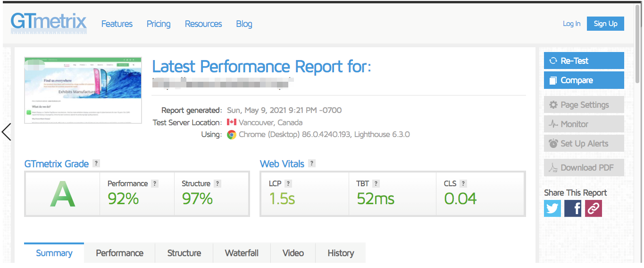Open help for Structure score question mark
The width and height of the screenshot is (644, 268).
pyautogui.click(x=217, y=184)
